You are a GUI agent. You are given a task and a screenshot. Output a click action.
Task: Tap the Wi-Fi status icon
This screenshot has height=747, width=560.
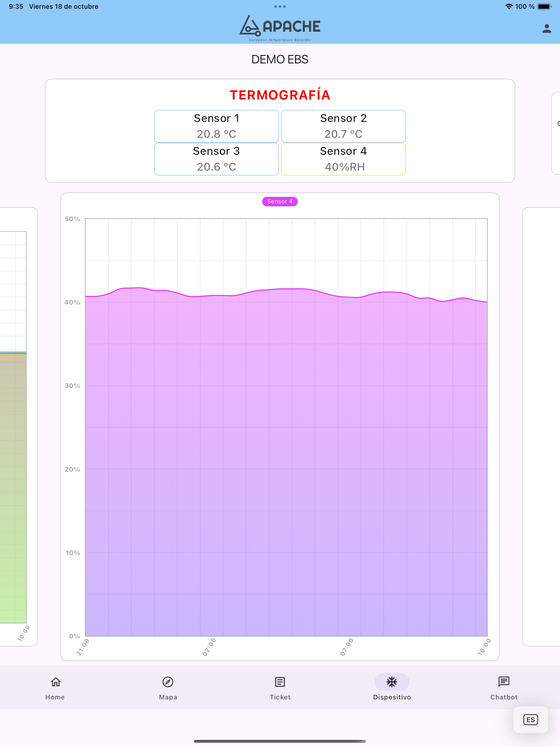(509, 6)
